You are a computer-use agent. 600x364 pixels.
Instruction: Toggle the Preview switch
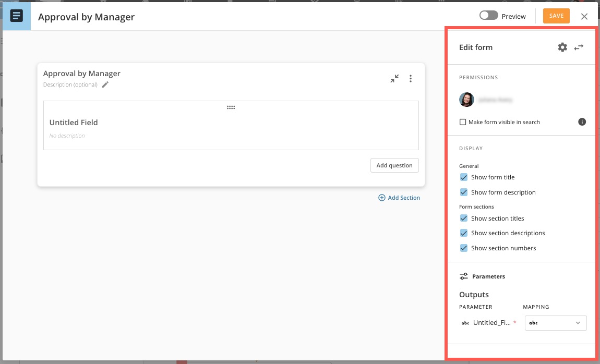(488, 16)
